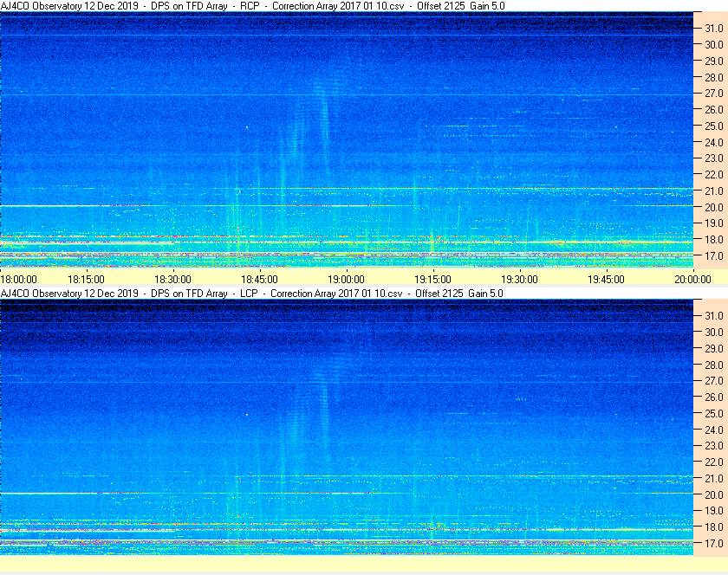Click the 31.0 frequency label on RCP plot
The width and height of the screenshot is (728, 575).
coord(714,29)
